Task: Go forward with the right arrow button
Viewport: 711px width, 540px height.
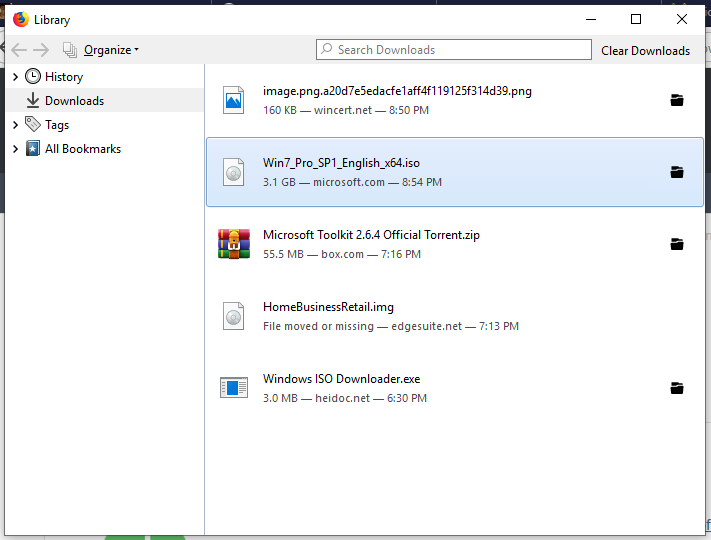Action: click(x=41, y=50)
